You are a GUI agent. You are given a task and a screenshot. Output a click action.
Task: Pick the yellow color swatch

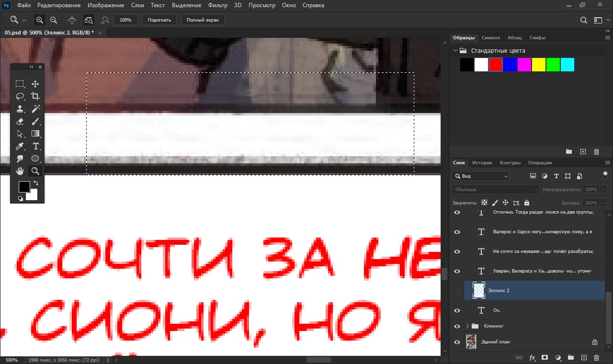[539, 65]
